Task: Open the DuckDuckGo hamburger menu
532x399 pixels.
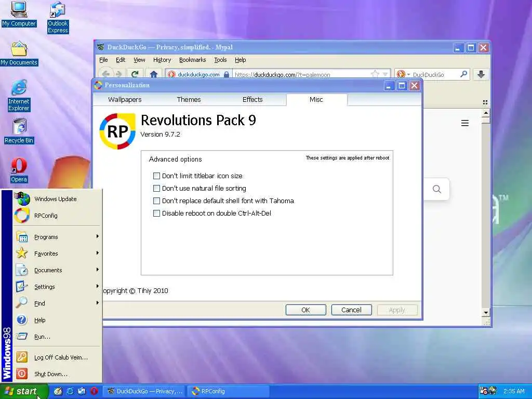Action: pos(465,123)
